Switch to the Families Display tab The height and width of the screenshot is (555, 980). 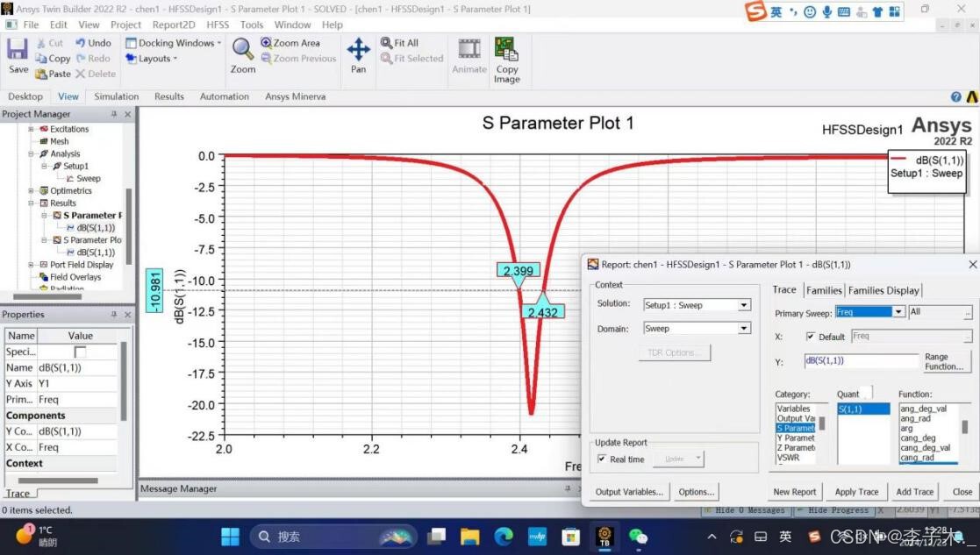click(883, 290)
